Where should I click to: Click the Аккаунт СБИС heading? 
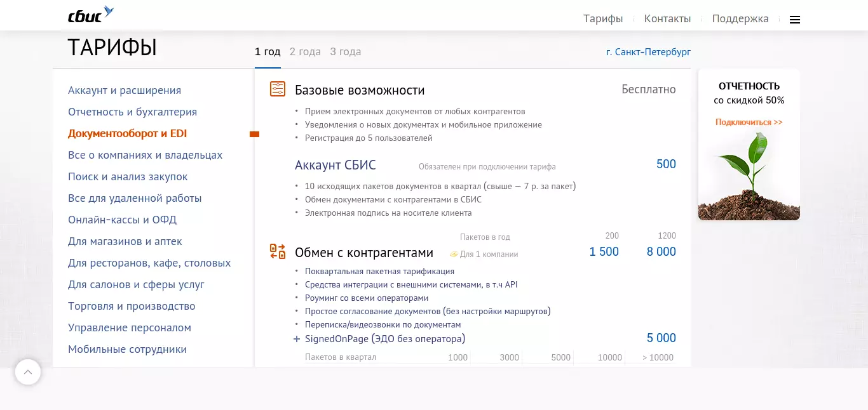pos(336,165)
